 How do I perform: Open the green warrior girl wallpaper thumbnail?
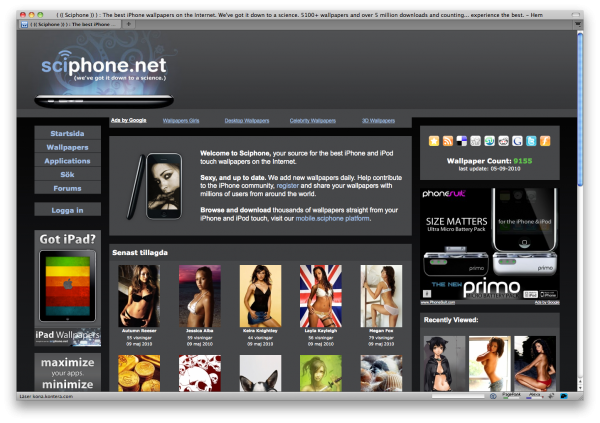(x=321, y=373)
